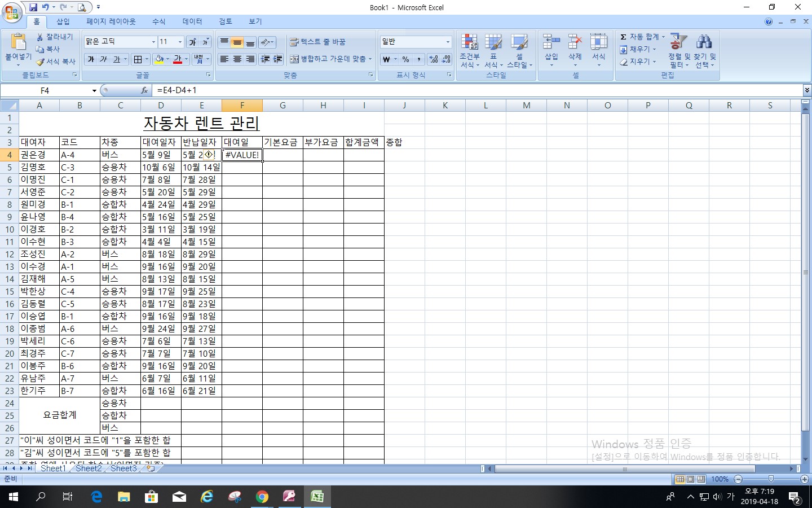Image resolution: width=812 pixels, height=508 pixels.
Task: Toggle middle vertical alignment button
Action: pyautogui.click(x=237, y=42)
